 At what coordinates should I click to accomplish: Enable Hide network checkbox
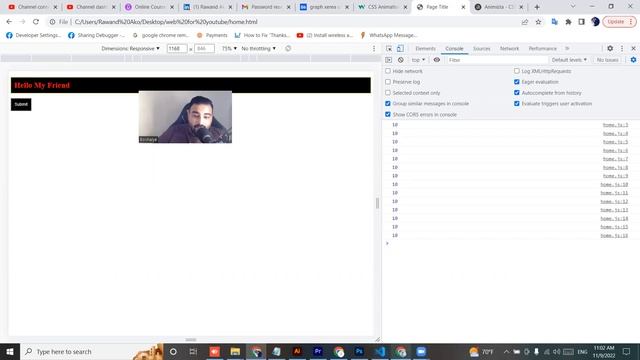tap(388, 71)
